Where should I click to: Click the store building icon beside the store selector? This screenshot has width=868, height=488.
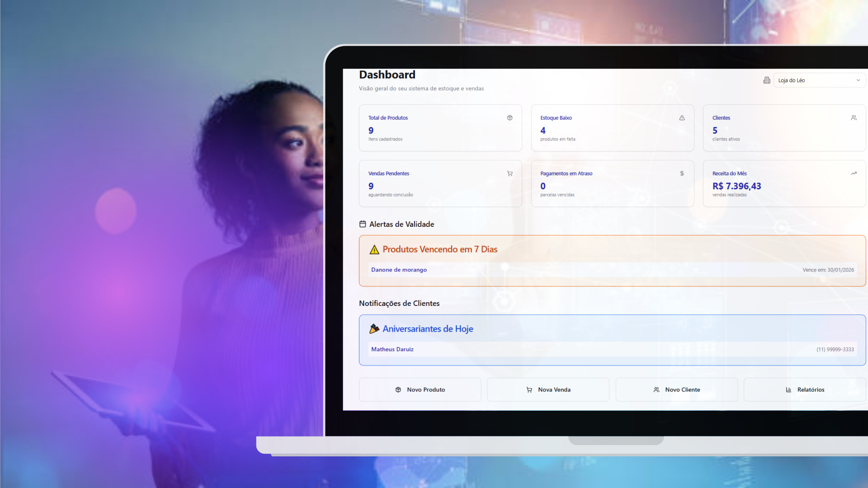pos(767,80)
